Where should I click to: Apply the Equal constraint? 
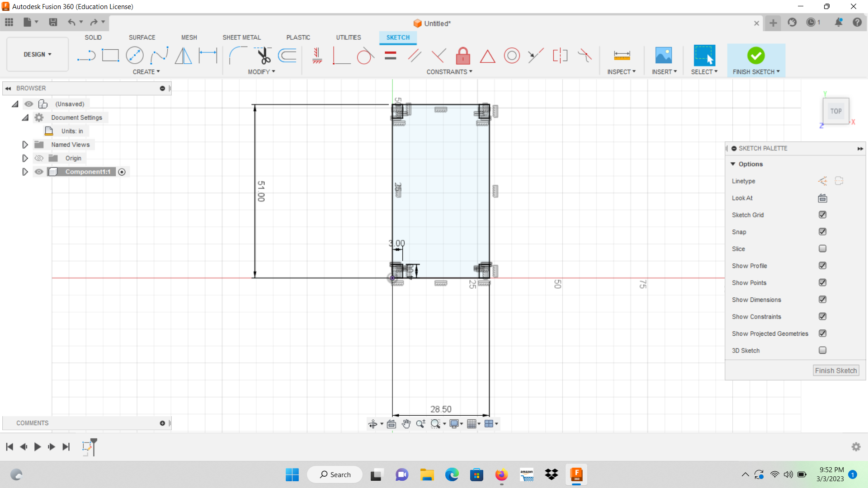point(390,55)
